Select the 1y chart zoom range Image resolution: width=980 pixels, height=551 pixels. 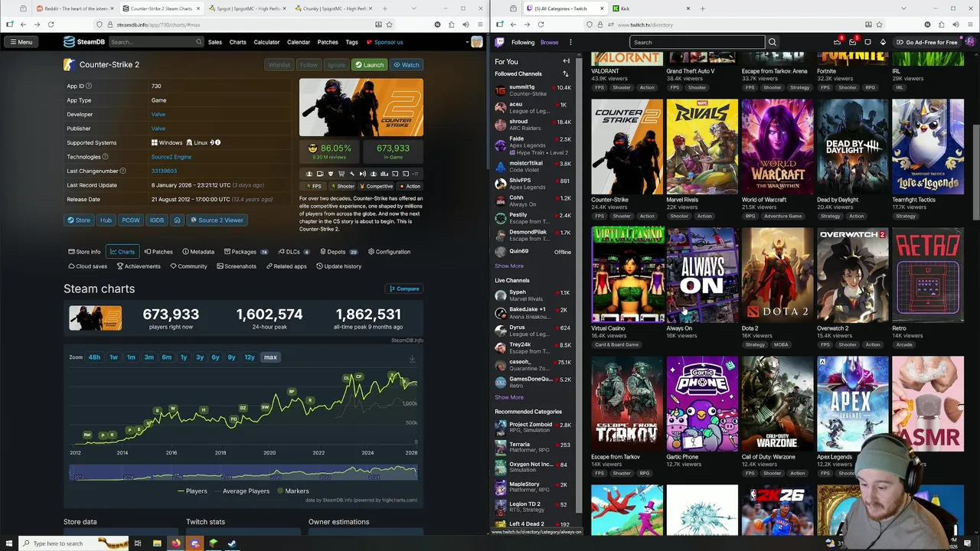point(184,357)
